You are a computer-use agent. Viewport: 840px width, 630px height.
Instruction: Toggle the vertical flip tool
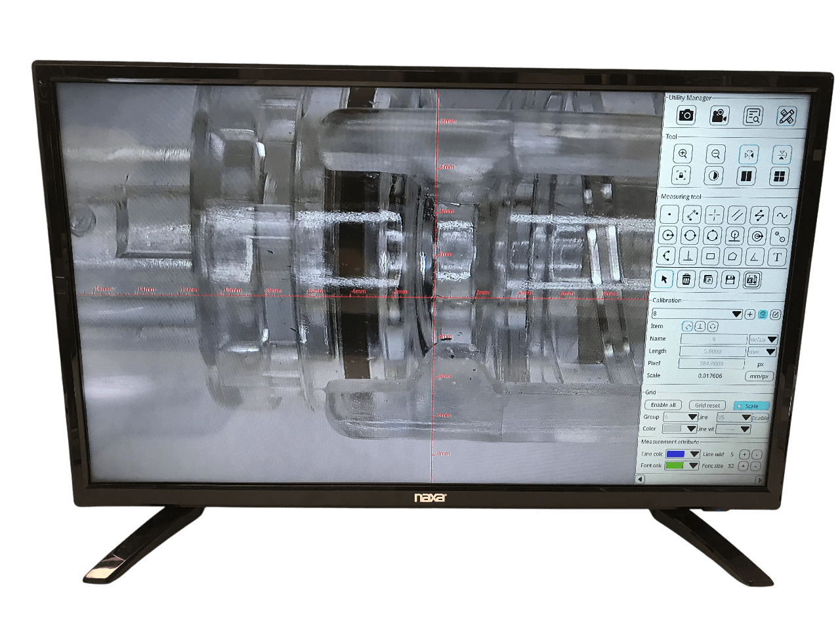(781, 155)
